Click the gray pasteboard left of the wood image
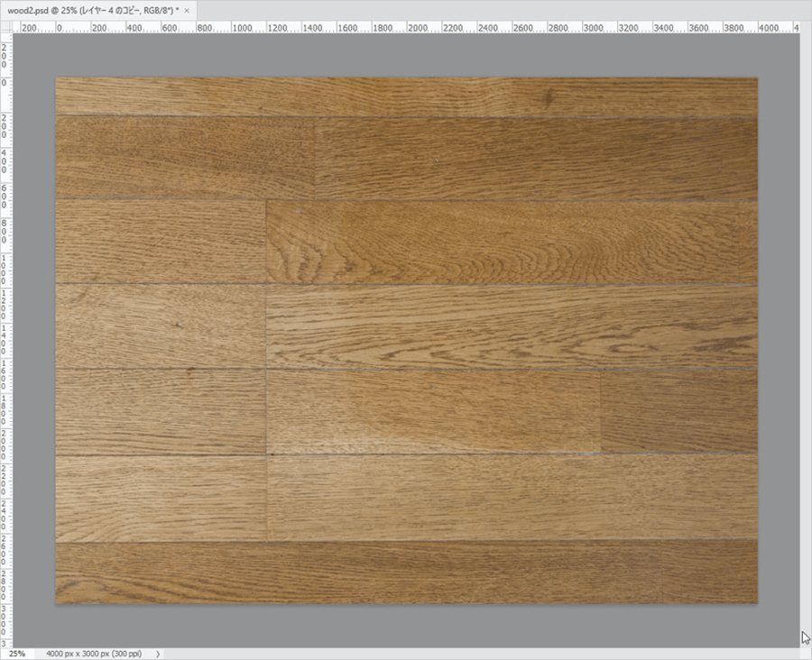 (32, 343)
